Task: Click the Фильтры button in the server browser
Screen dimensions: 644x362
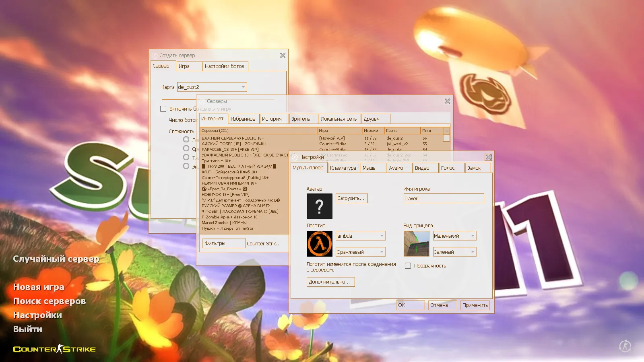Action: [x=223, y=243]
